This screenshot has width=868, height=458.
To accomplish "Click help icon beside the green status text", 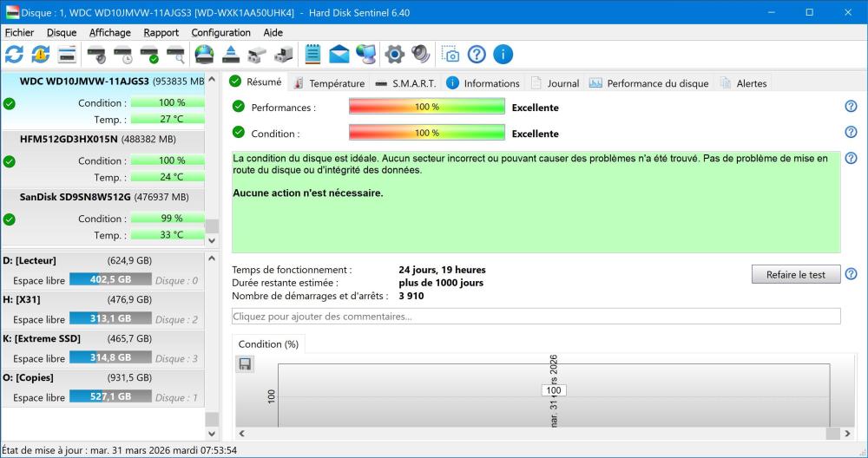I will [x=851, y=158].
